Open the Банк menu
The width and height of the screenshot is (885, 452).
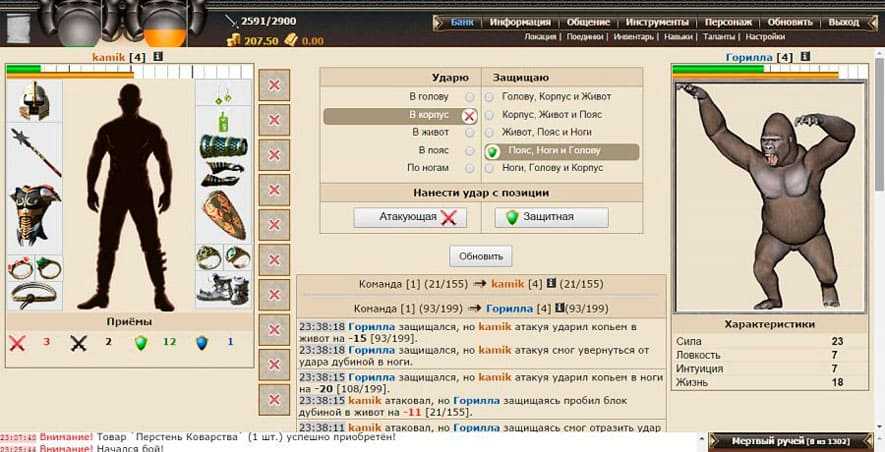click(x=462, y=22)
